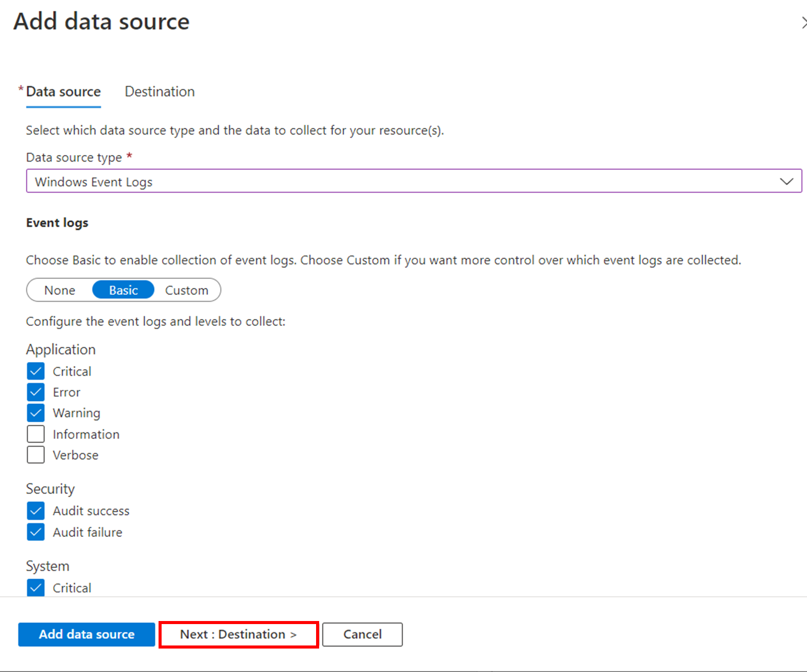807x672 pixels.
Task: Expand the Data source type dropdown arrow
Action: [x=786, y=182]
